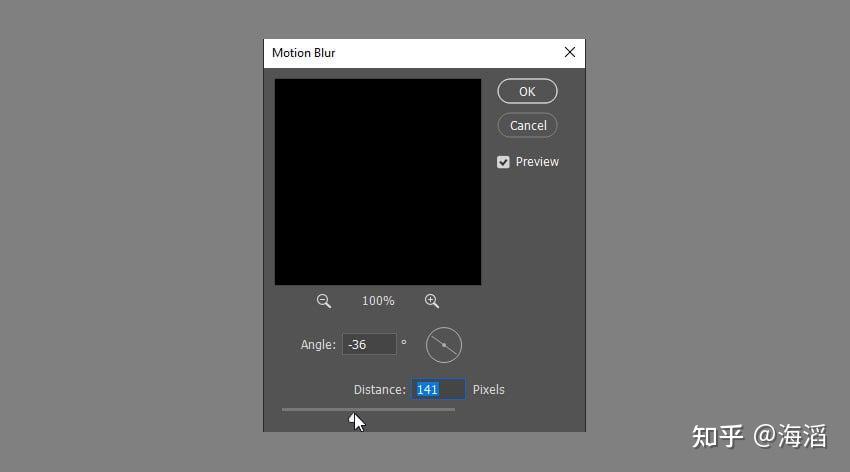Viewport: 850px width, 472px height.
Task: Confirm the blur with OK
Action: coord(527,91)
